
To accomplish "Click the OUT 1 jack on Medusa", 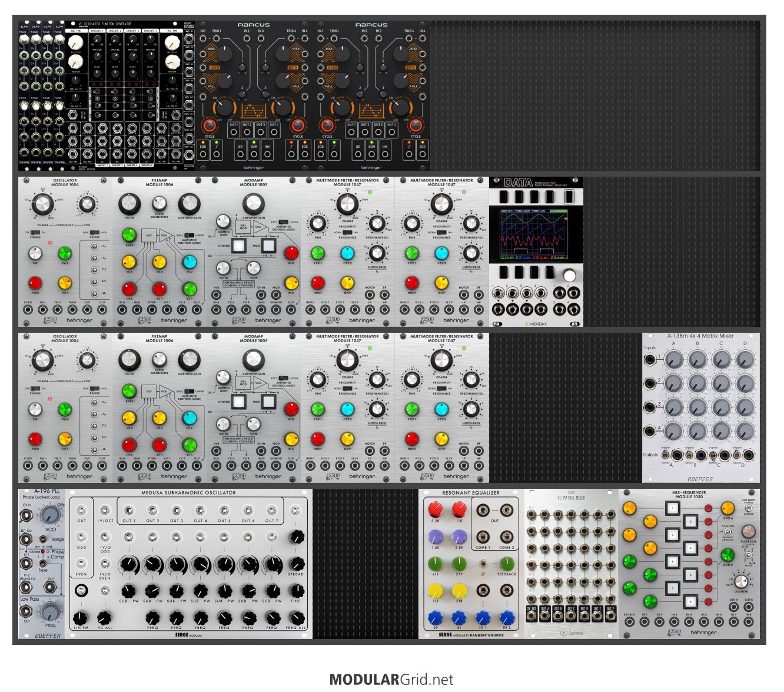I will 129,511.
